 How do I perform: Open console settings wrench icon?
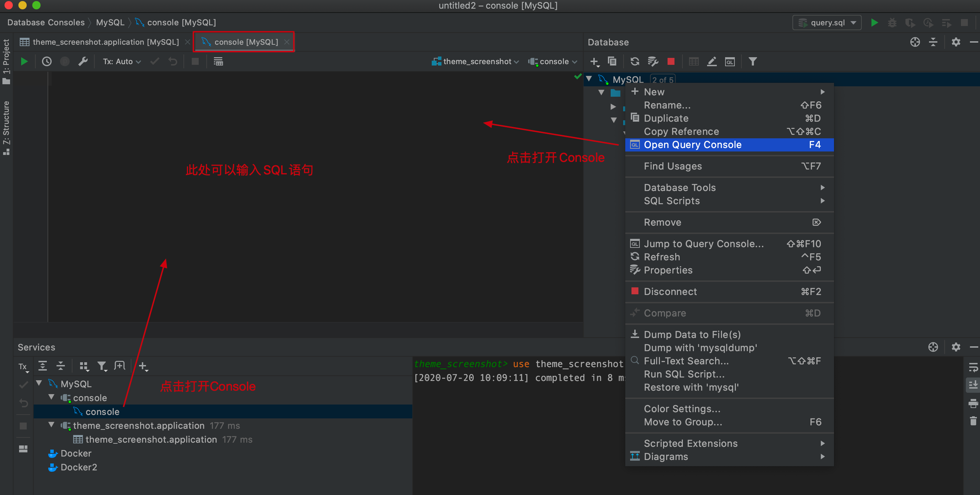point(83,62)
